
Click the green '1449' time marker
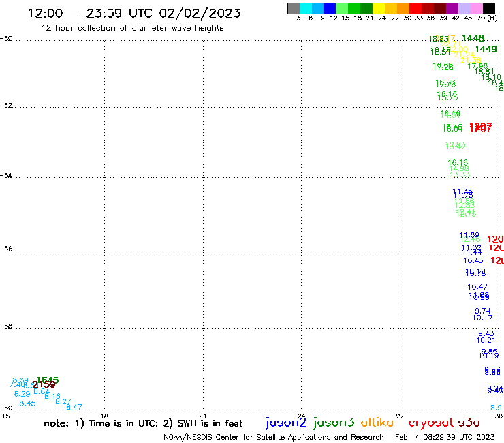point(486,49)
